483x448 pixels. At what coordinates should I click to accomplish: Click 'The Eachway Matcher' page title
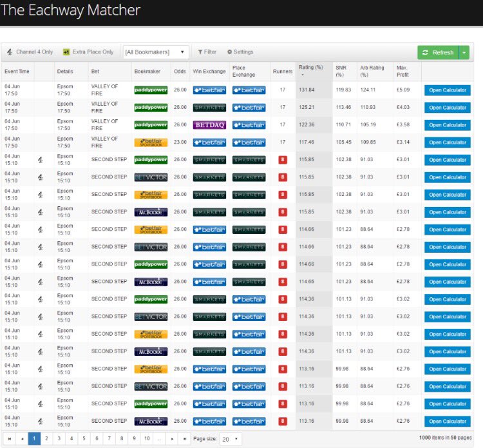(x=71, y=10)
